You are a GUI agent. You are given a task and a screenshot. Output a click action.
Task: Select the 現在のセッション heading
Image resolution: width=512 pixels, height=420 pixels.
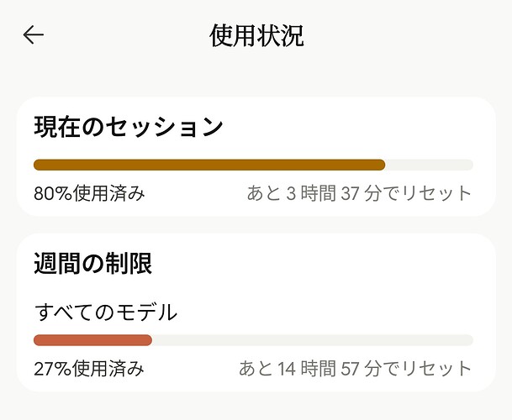[129, 127]
